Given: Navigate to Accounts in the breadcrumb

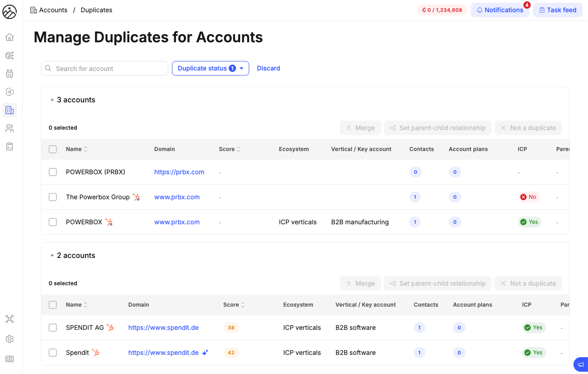Looking at the screenshot, I should pos(53,10).
